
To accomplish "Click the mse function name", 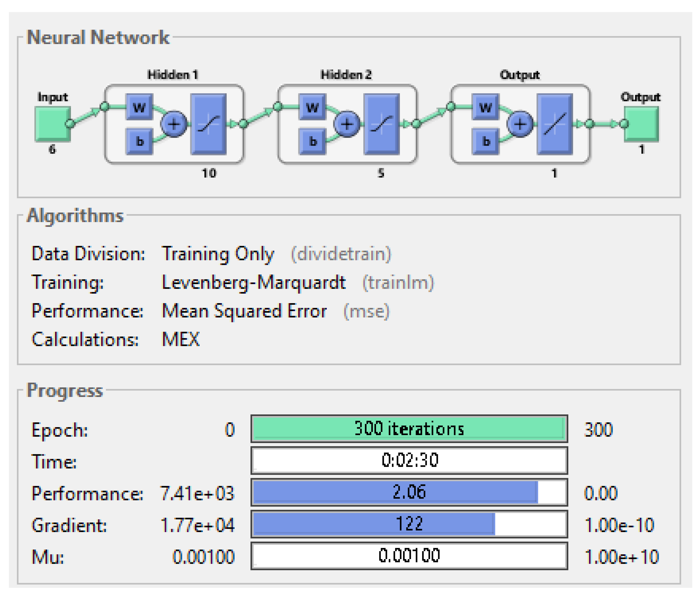I will pyautogui.click(x=366, y=311).
